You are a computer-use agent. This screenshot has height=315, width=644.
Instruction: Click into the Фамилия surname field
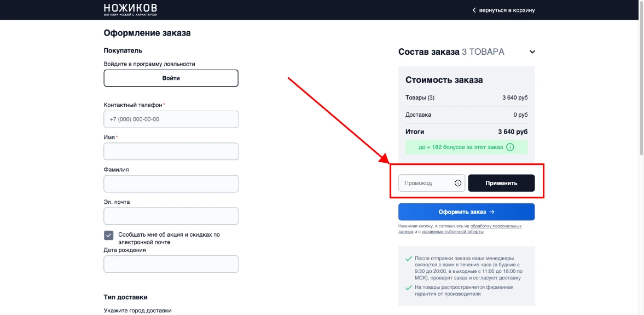[171, 184]
